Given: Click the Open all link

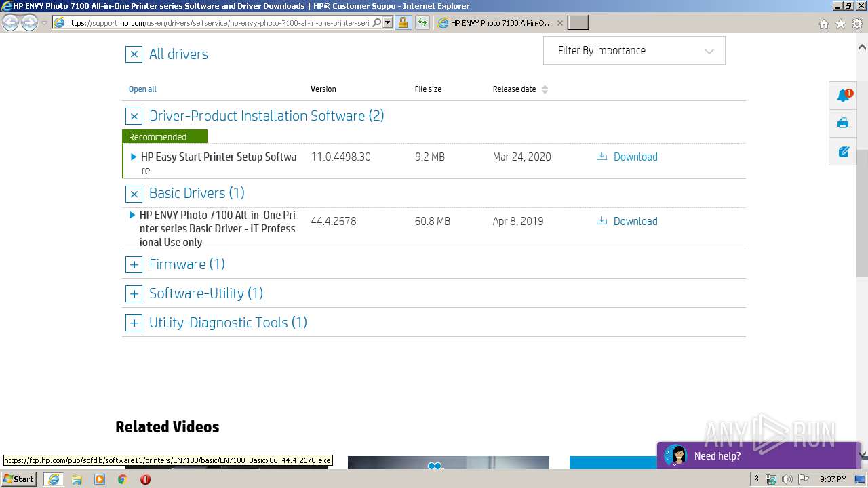Looking at the screenshot, I should pyautogui.click(x=142, y=89).
